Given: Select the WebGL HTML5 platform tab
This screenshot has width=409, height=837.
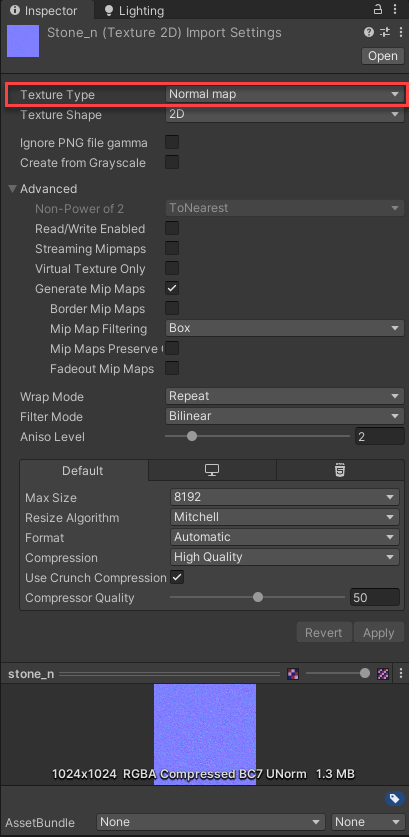Looking at the screenshot, I should click(340, 470).
